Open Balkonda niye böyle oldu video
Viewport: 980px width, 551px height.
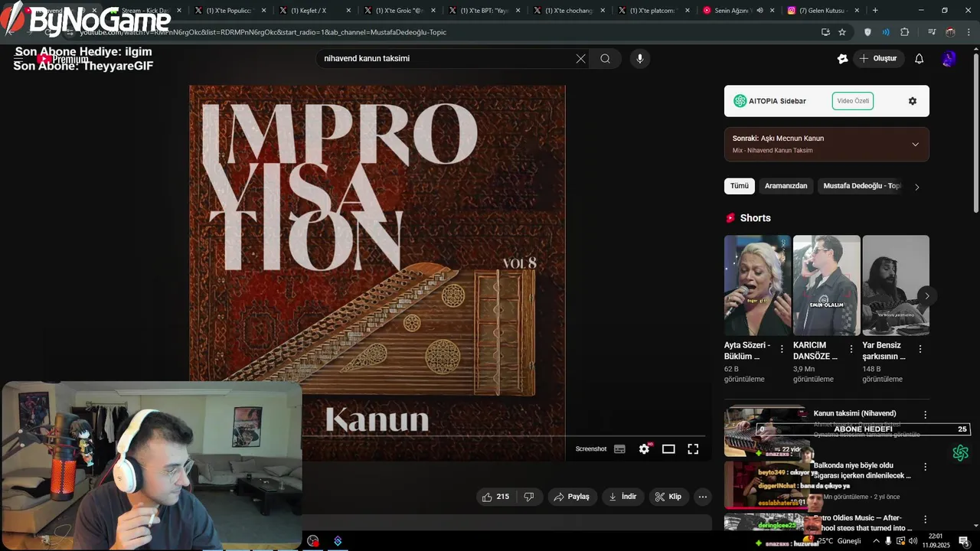[862, 471]
